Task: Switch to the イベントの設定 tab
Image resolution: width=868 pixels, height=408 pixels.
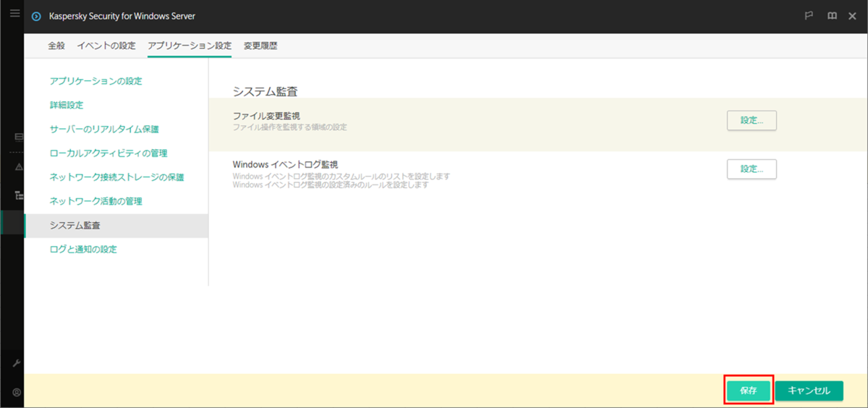Action: pos(106,46)
